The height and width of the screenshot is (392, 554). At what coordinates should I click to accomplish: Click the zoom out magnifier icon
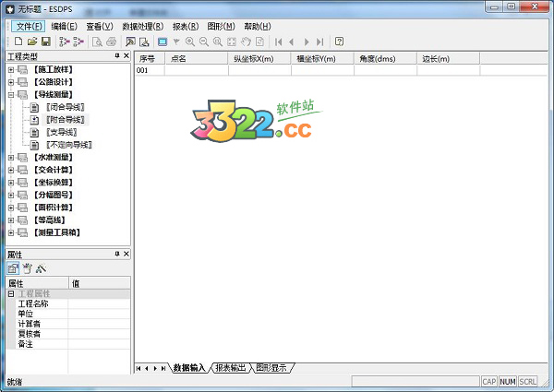(204, 42)
